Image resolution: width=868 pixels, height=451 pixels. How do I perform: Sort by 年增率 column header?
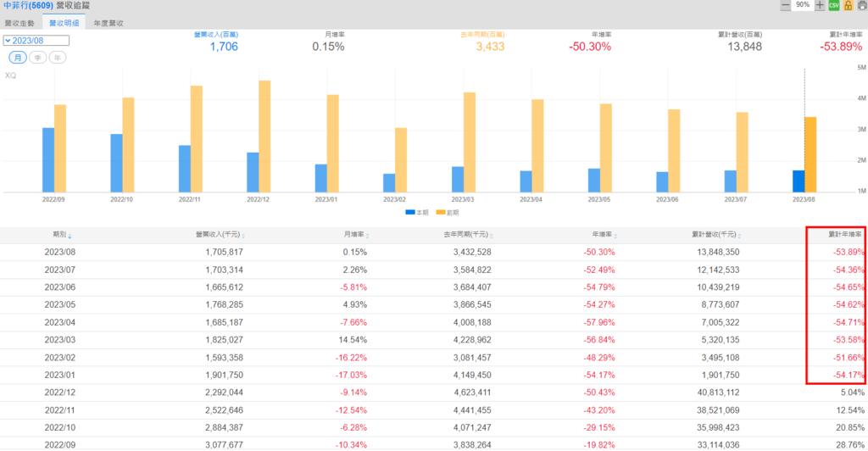[x=604, y=235]
